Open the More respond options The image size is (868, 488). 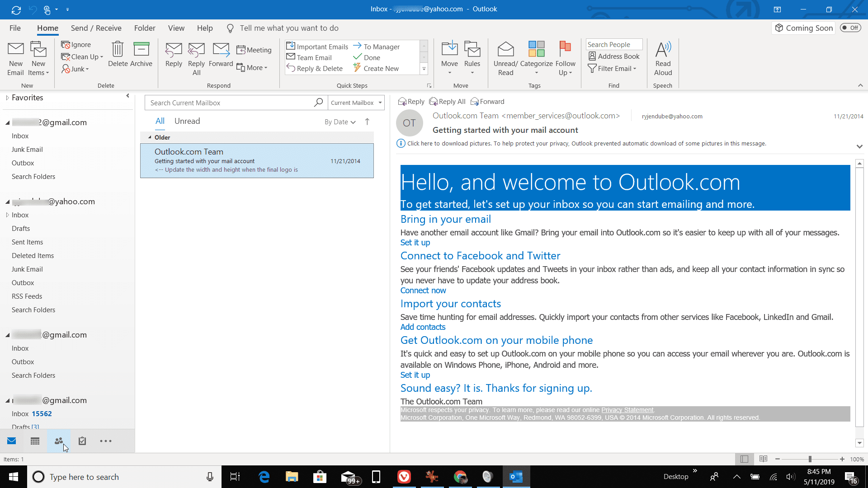tap(252, 68)
